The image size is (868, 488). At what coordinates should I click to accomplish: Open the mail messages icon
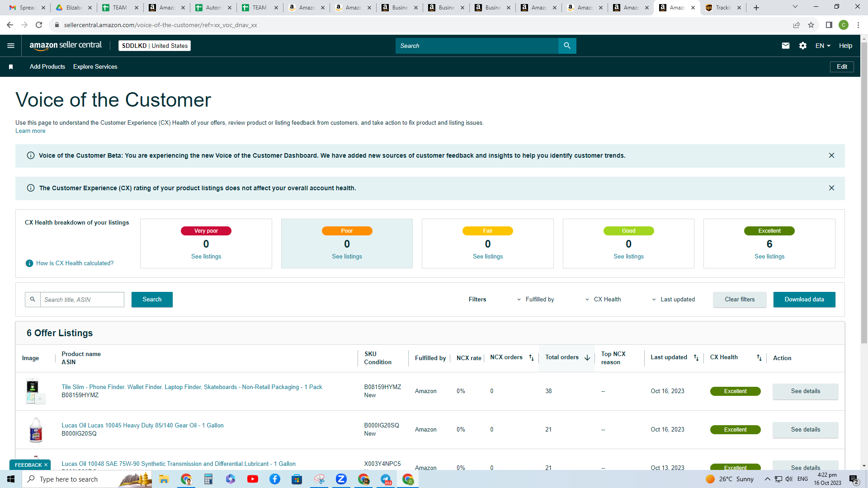point(786,46)
